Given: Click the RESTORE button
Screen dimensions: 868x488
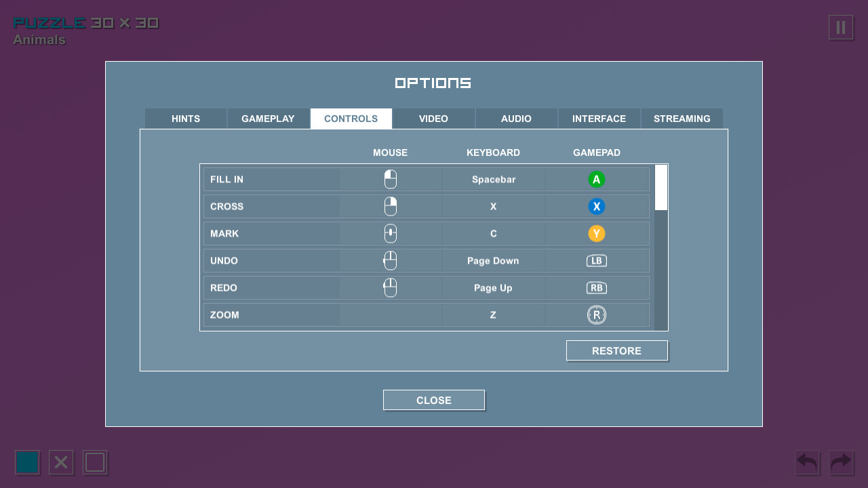Looking at the screenshot, I should click(x=616, y=350).
